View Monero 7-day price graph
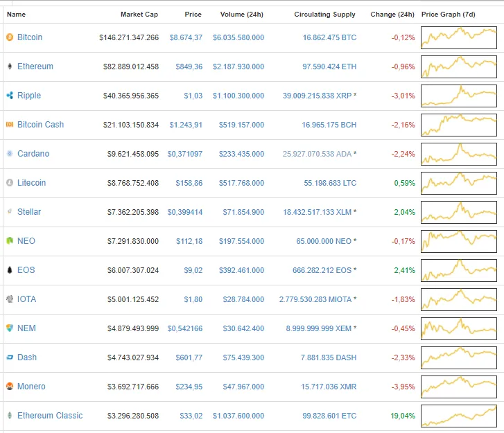504x433 pixels. (459, 387)
